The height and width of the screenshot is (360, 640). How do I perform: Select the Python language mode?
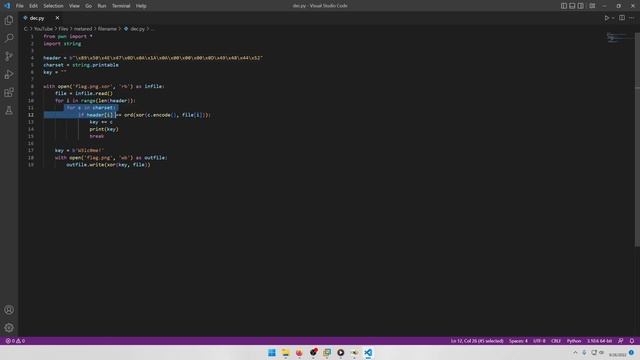(x=574, y=341)
